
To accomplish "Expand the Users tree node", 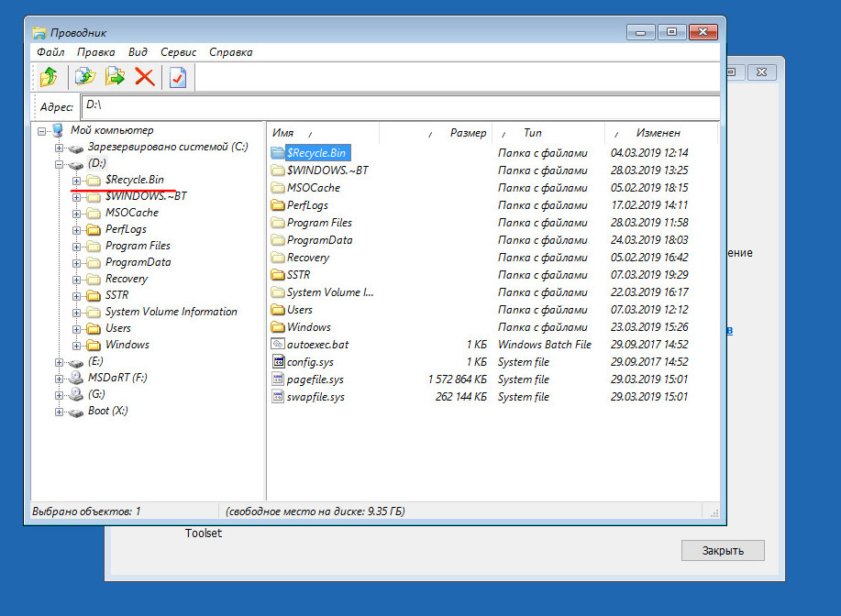I will pos(77,329).
